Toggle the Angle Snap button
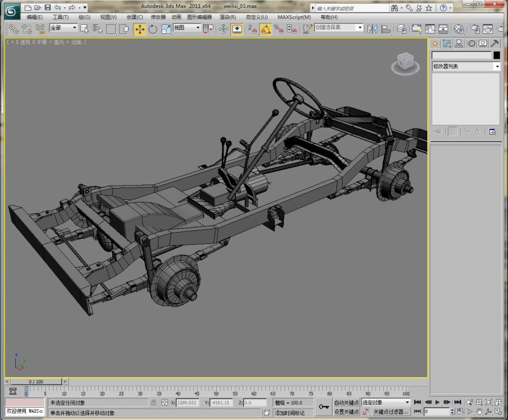508x420 pixels. click(265, 29)
